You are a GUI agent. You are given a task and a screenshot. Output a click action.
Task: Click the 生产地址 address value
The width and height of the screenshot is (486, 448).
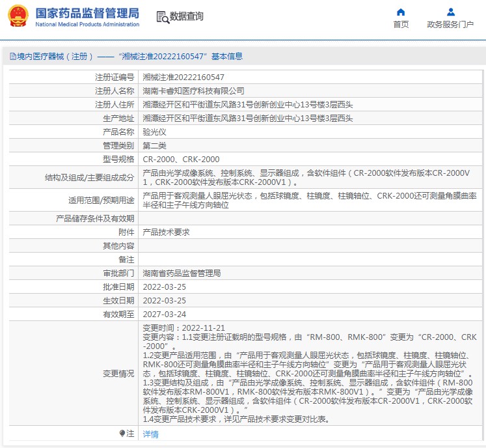(x=248, y=119)
